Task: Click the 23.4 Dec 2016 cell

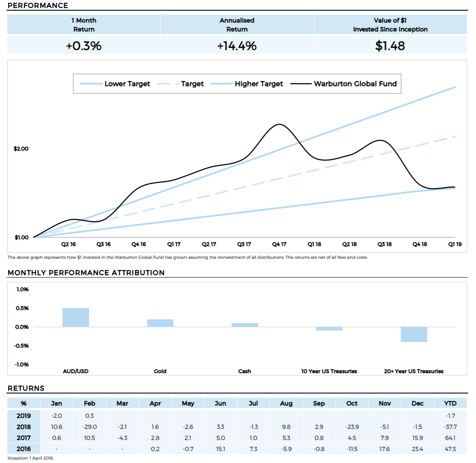Action: [418, 449]
